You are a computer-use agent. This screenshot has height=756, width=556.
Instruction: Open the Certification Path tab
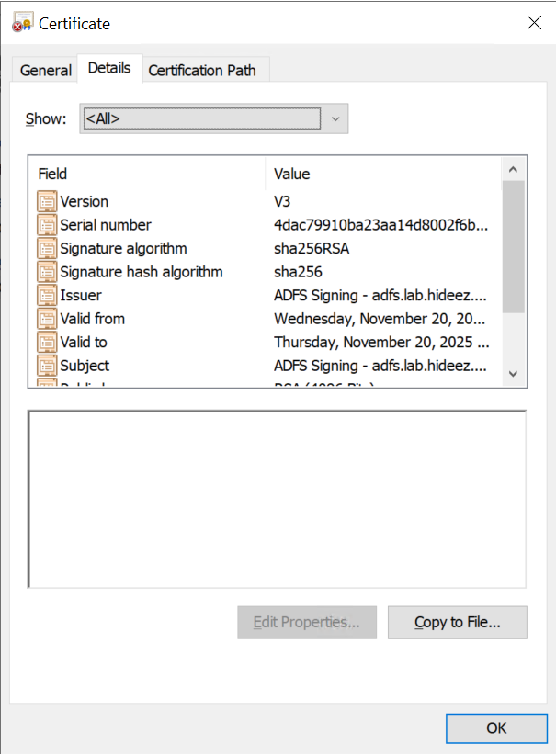pos(202,70)
